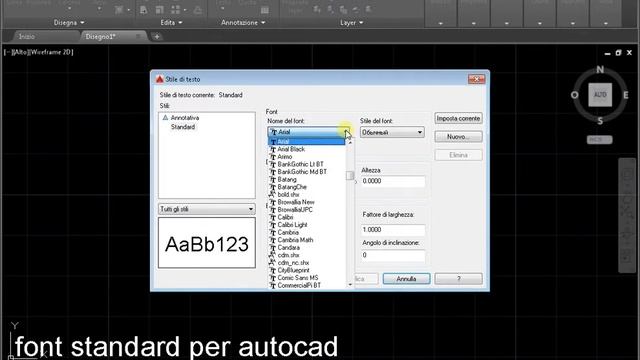Select Comic Sans MS font
The width and height of the screenshot is (640, 360).
pyautogui.click(x=298, y=278)
